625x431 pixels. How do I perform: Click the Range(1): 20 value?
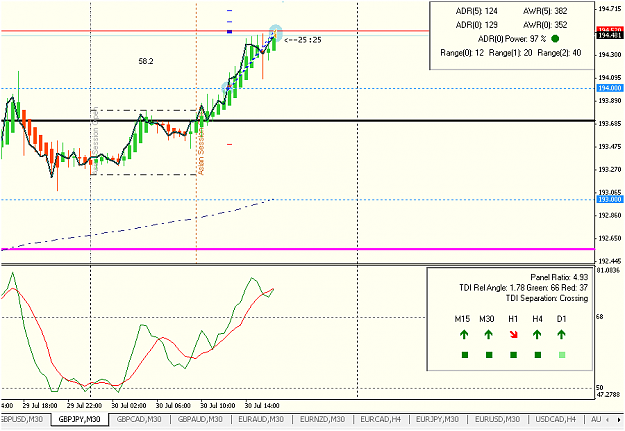[511, 53]
